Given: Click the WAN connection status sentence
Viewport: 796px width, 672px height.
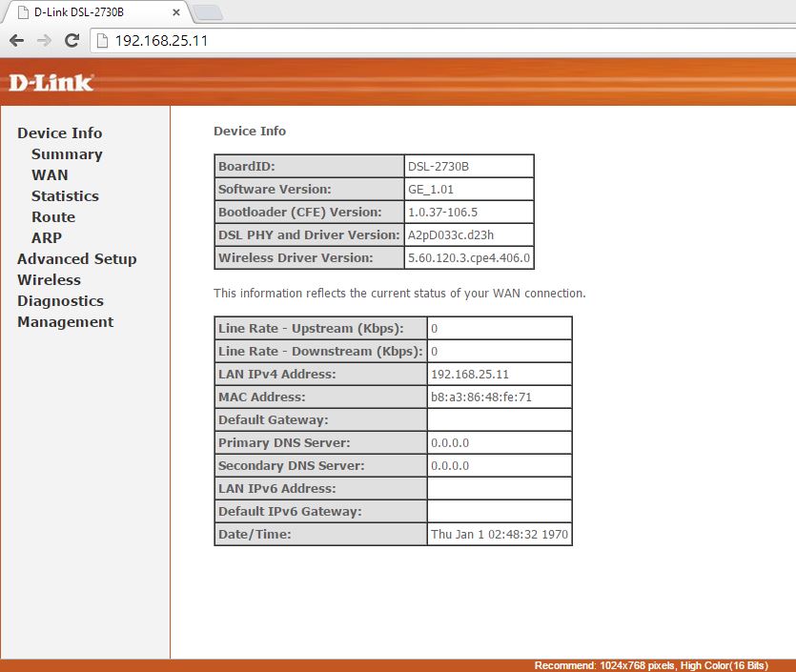Looking at the screenshot, I should [399, 294].
